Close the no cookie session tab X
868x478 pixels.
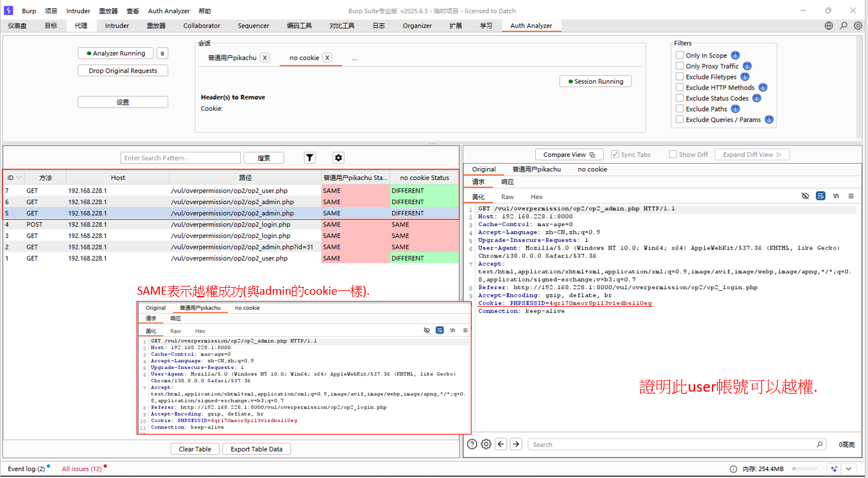click(327, 57)
